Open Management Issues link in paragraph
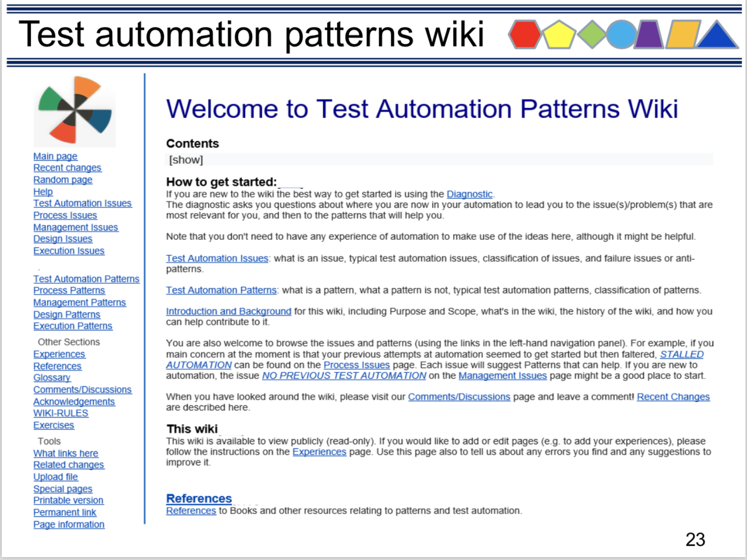Image resolution: width=747 pixels, height=560 pixels. [x=502, y=376]
